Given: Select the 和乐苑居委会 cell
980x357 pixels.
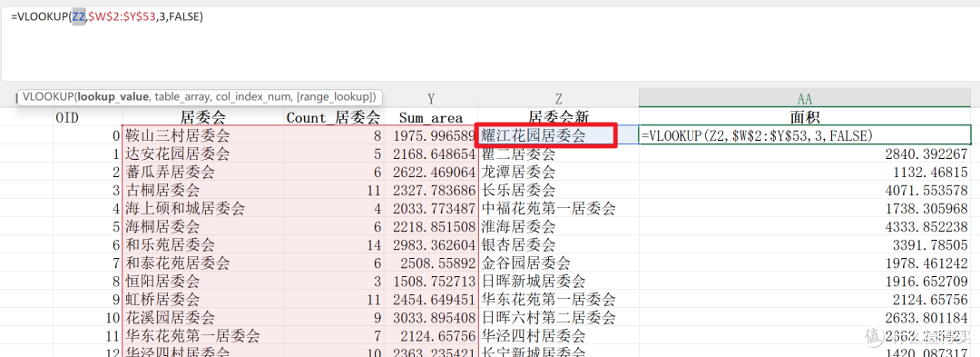Looking at the screenshot, I should coord(202,245).
